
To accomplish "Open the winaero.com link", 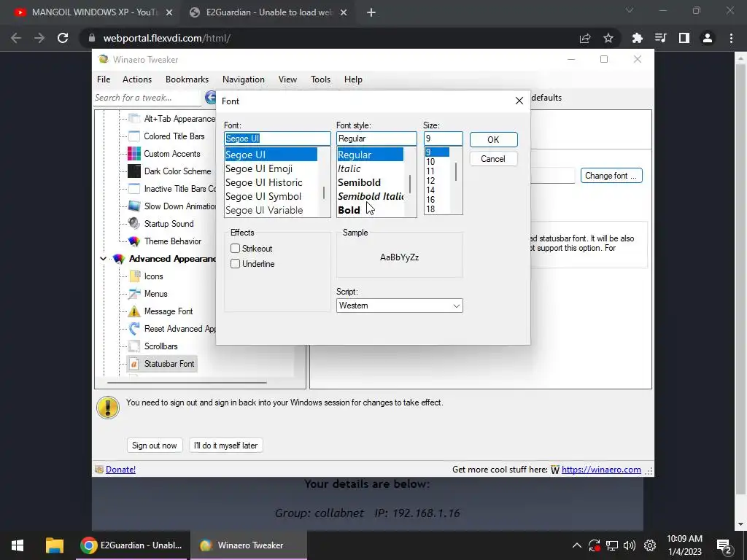I will [x=601, y=470].
